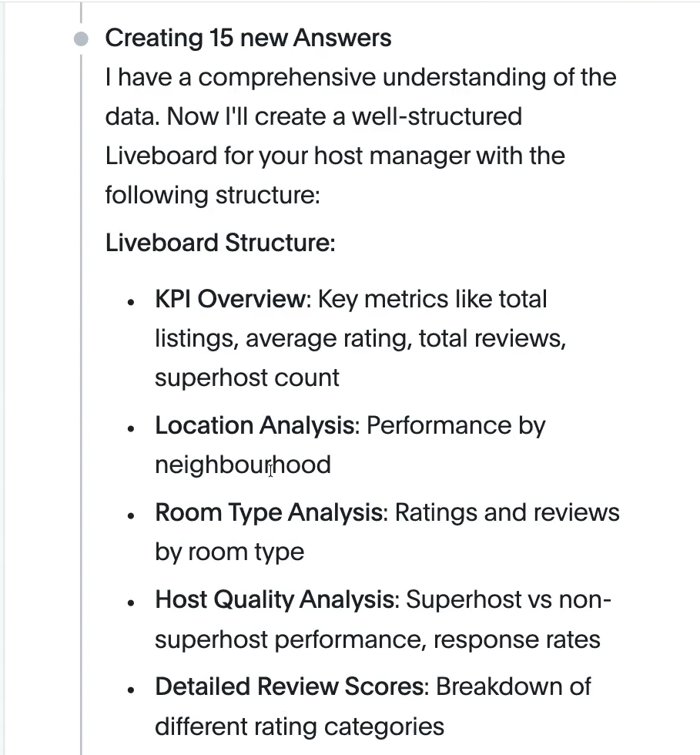Click the "superhost count" text line

click(247, 377)
